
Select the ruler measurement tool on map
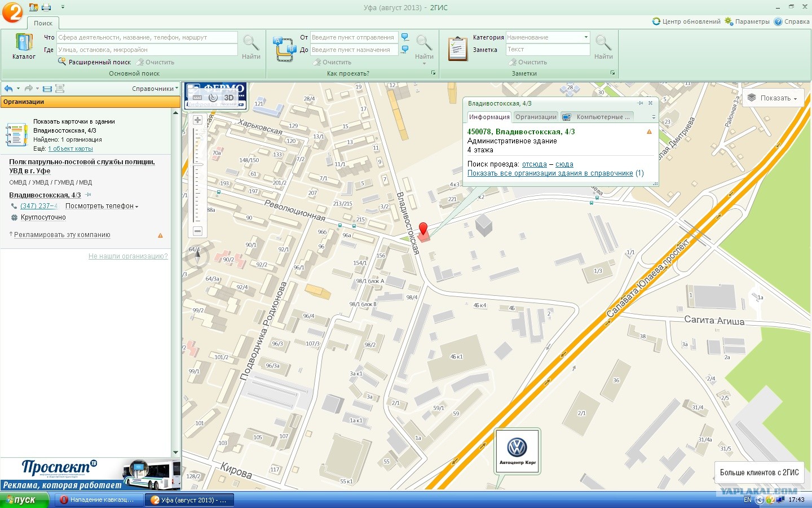pyautogui.click(x=197, y=98)
